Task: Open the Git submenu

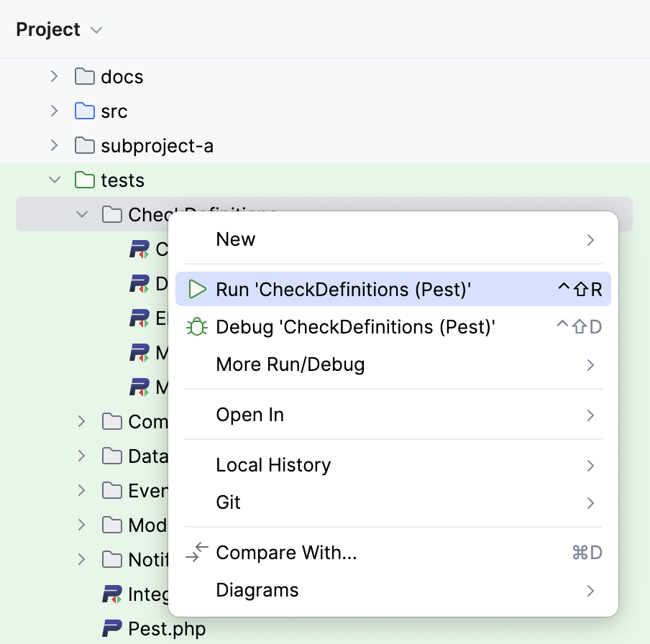Action: click(227, 502)
